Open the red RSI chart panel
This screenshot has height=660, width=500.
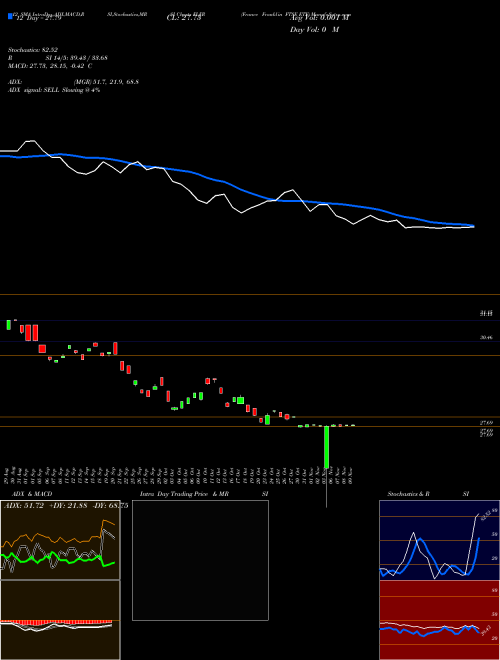pyautogui.click(x=439, y=620)
